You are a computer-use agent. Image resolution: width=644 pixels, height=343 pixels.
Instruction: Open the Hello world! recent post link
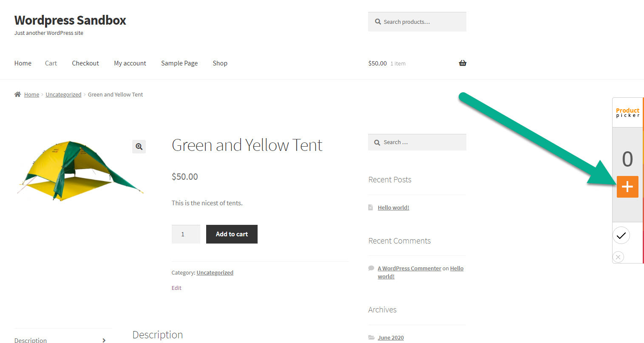(393, 207)
